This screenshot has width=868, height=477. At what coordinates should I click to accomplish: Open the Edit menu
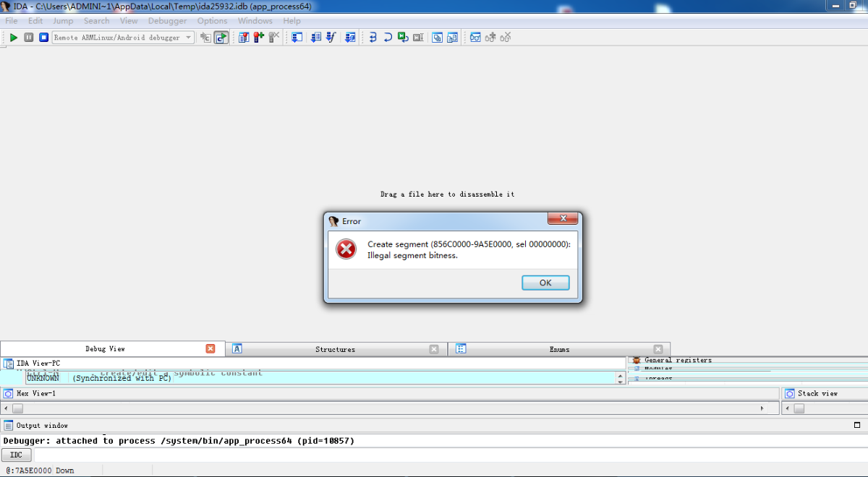[x=35, y=21]
